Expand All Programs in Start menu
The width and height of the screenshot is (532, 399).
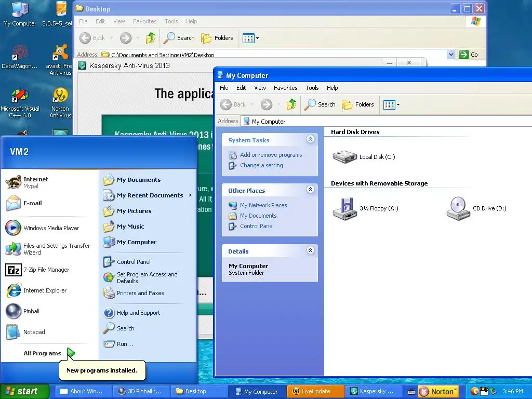pos(49,353)
